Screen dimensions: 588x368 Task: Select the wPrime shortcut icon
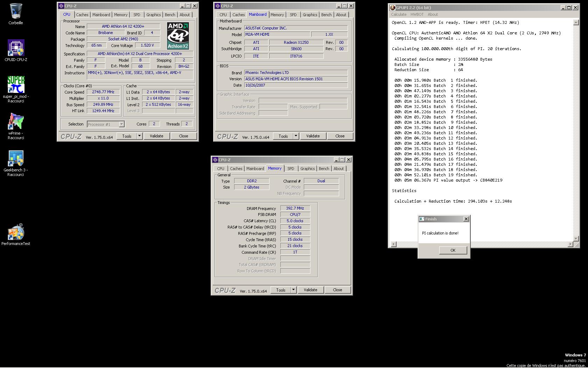pos(16,126)
